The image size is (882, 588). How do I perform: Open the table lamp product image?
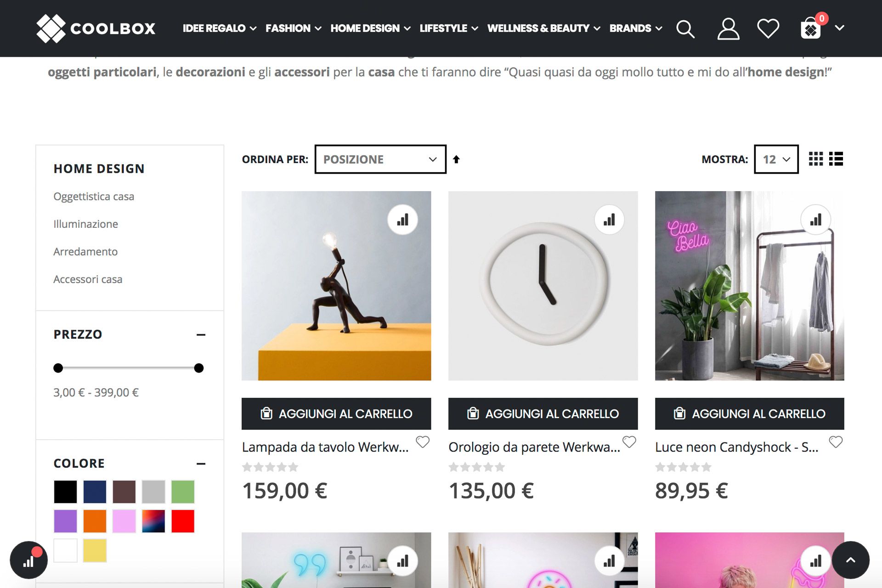[336, 286]
